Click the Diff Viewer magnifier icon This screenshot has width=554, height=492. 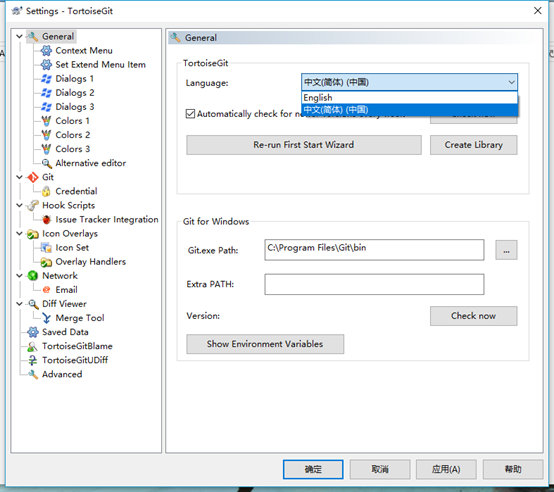(x=33, y=304)
